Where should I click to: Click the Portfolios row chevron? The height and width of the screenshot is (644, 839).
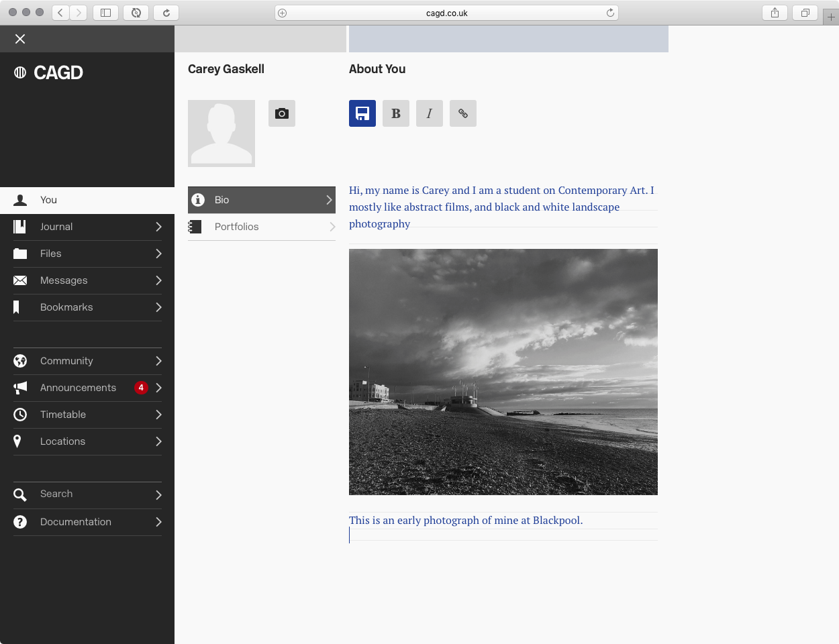tap(332, 227)
